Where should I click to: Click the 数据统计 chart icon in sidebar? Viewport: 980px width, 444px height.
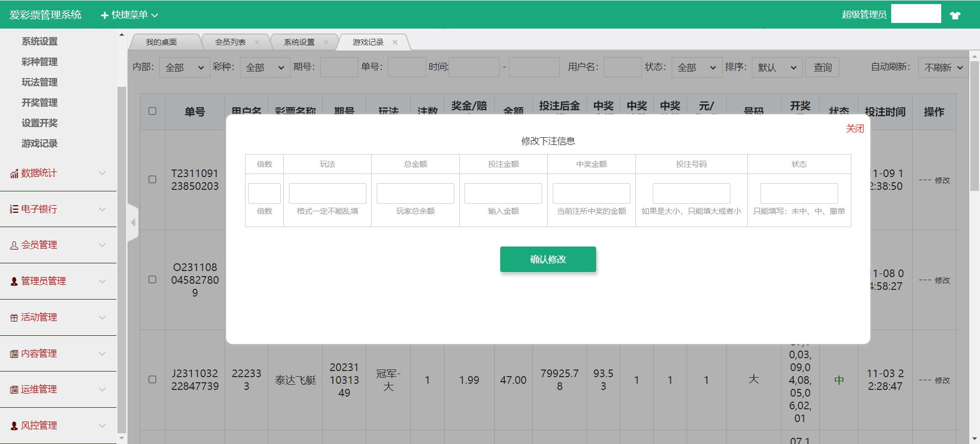[14, 174]
